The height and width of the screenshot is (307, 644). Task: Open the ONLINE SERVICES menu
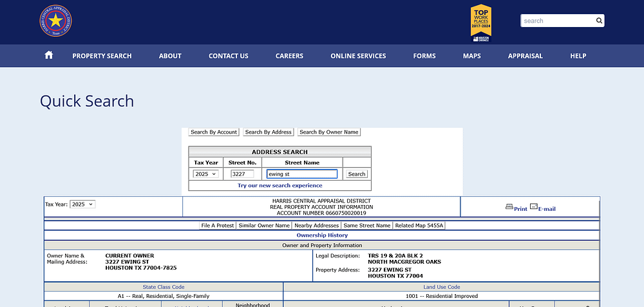358,56
